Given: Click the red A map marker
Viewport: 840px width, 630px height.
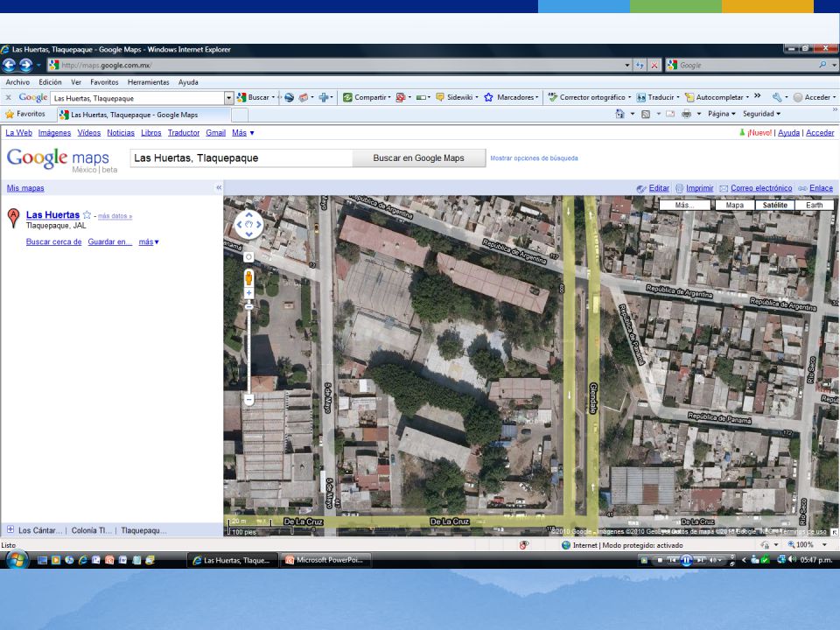Looking at the screenshot, I should 13,218.
